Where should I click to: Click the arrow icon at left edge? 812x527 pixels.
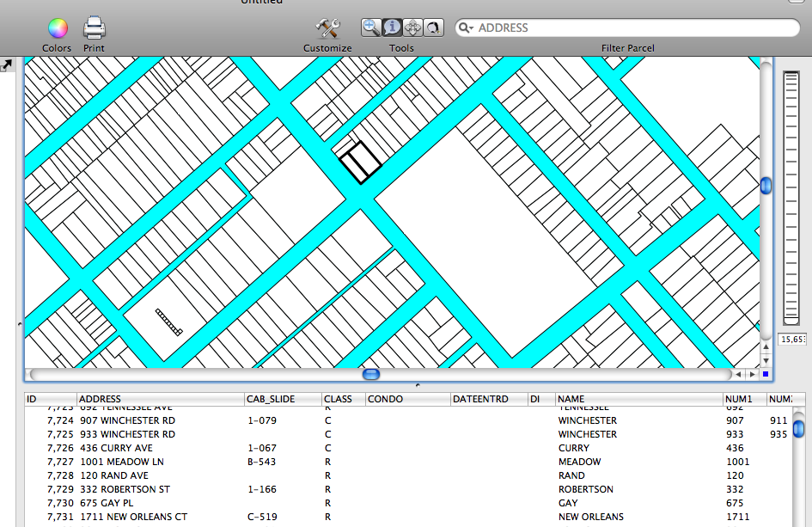pyautogui.click(x=7, y=65)
